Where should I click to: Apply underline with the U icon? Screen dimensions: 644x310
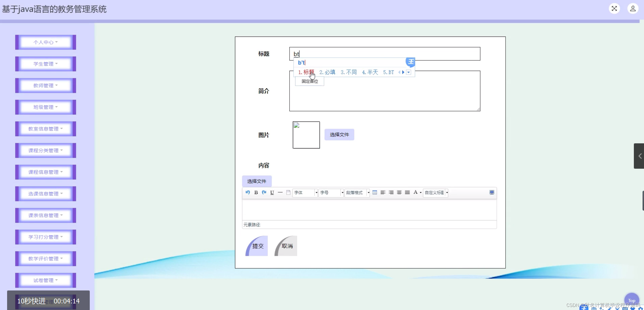[272, 192]
